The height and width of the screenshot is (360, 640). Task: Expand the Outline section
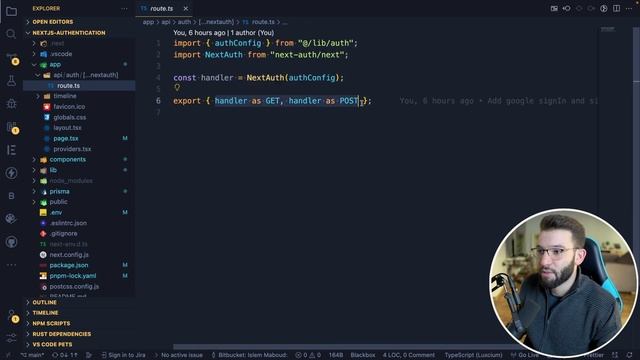[44, 302]
